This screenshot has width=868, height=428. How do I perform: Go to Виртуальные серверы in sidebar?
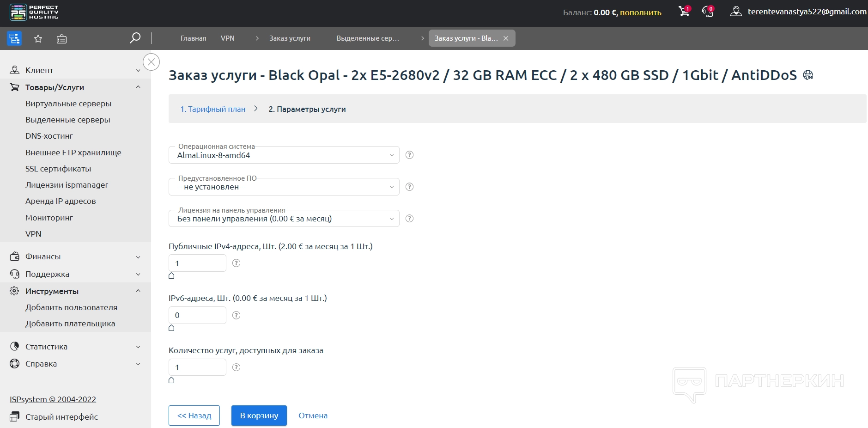tap(68, 104)
